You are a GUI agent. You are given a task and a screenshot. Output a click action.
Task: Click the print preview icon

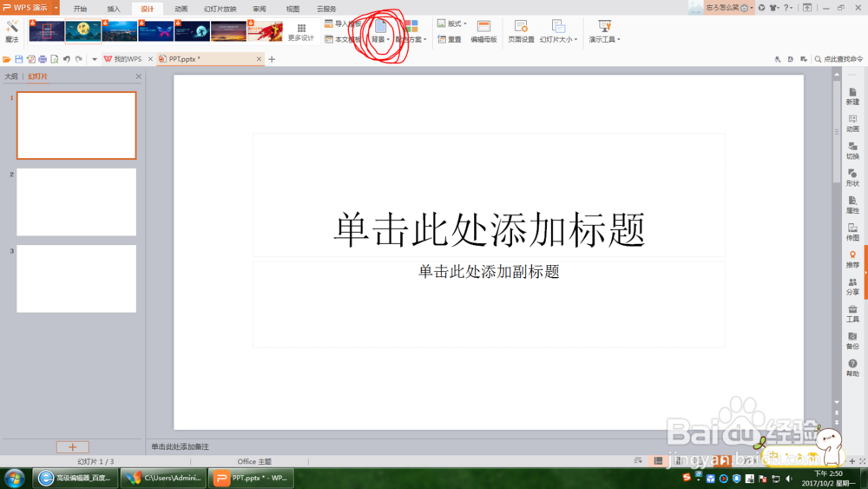[x=54, y=59]
